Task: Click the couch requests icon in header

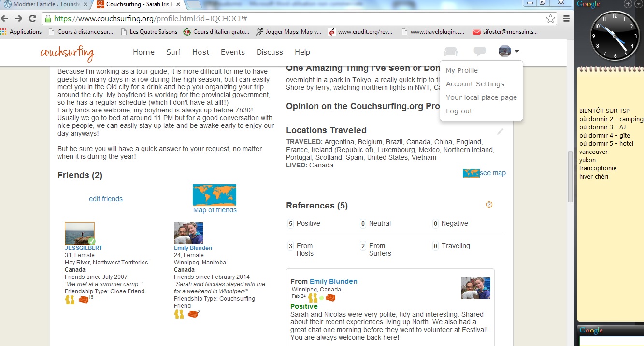Action: point(451,52)
